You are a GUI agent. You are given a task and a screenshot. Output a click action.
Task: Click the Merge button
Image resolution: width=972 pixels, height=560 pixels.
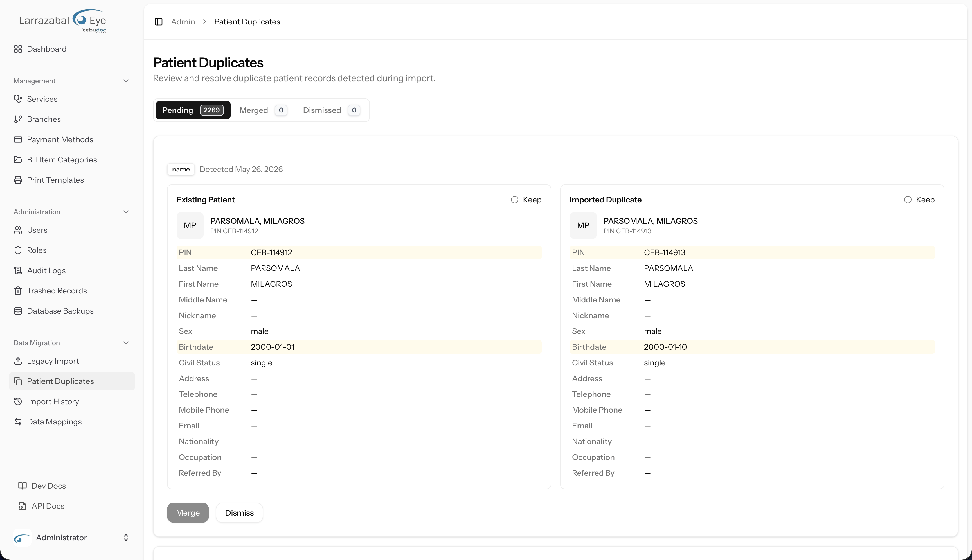tap(188, 513)
